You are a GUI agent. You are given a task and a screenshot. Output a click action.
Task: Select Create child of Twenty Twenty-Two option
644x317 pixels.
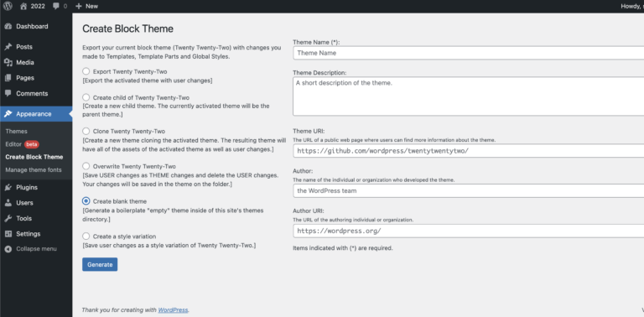click(x=86, y=97)
